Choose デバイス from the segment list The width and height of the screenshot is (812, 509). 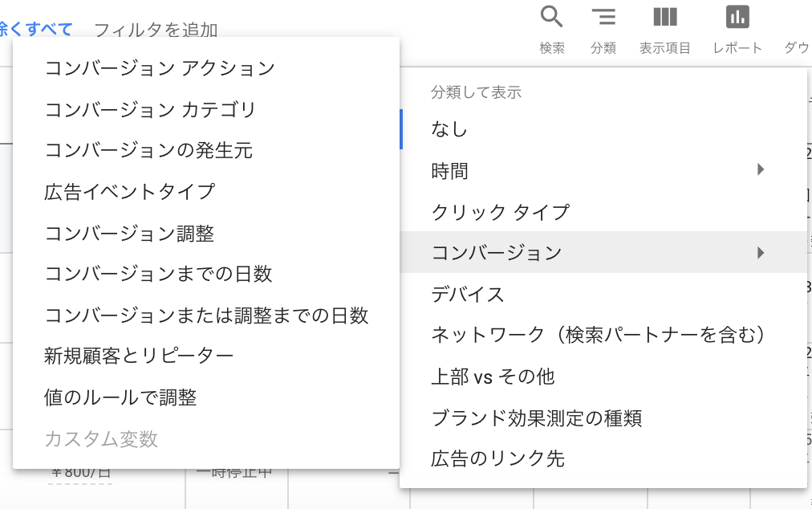469,294
